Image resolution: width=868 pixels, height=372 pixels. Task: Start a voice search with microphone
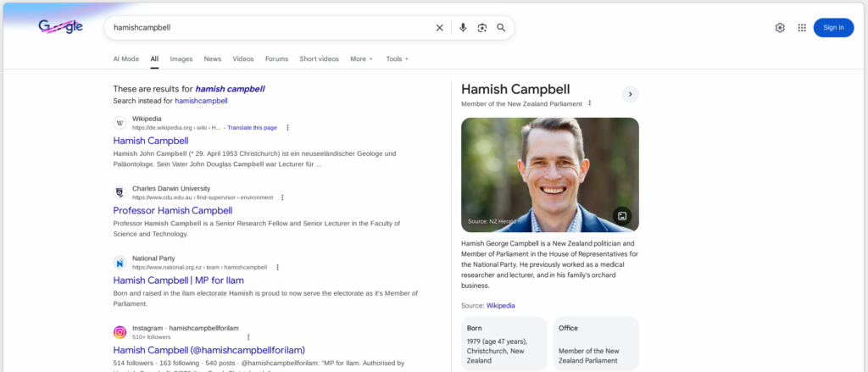(x=463, y=28)
